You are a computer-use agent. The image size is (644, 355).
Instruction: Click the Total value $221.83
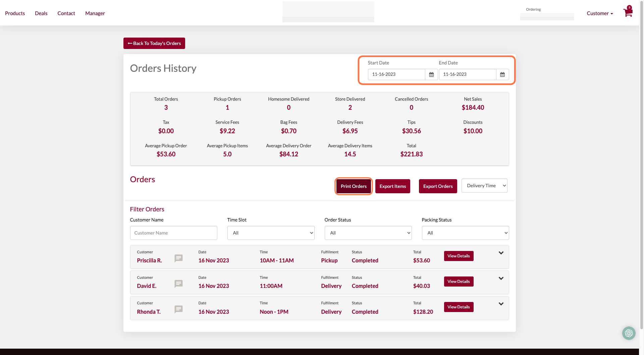tap(411, 154)
